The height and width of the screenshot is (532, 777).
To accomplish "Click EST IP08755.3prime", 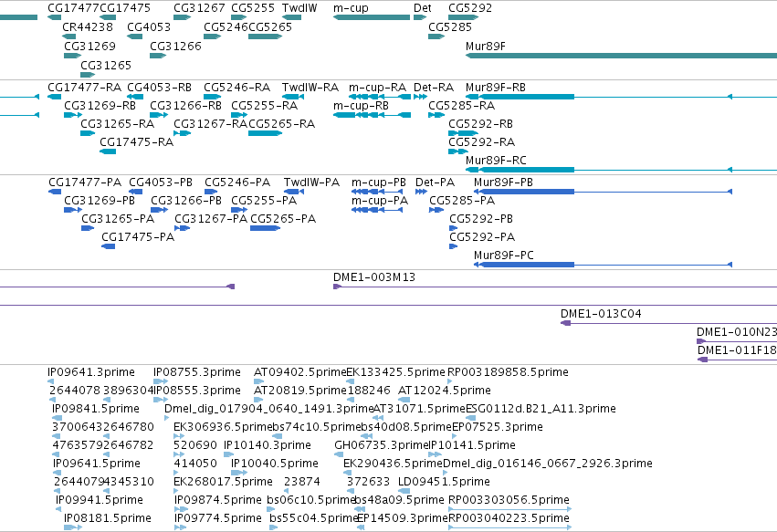I will tap(196, 372).
